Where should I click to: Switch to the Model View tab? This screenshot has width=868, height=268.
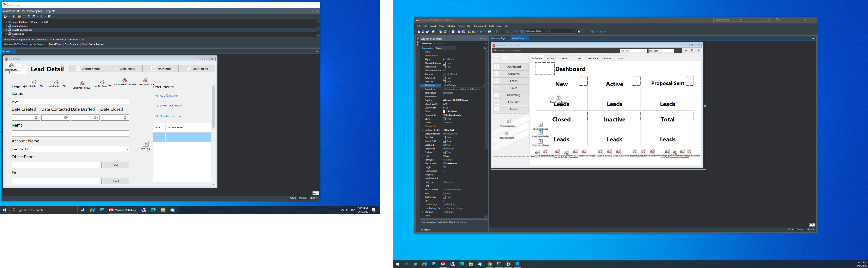pos(55,44)
